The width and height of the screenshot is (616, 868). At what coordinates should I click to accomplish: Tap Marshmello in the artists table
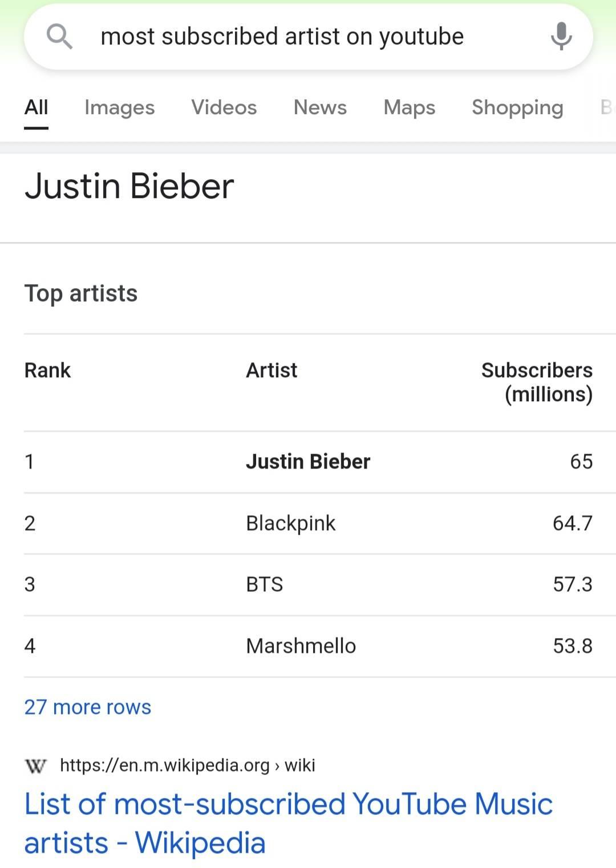pos(301,646)
